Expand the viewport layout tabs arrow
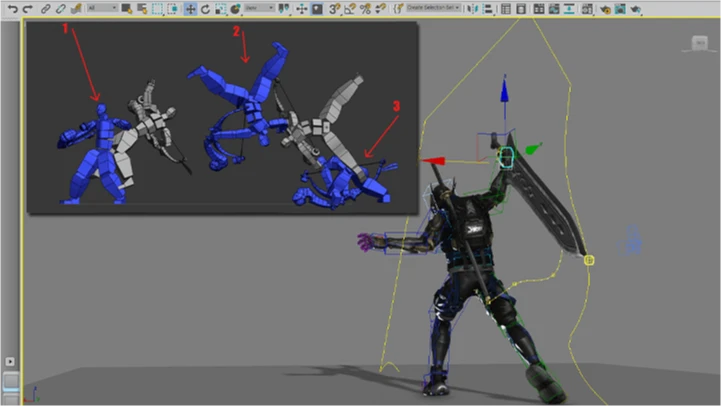 [x=10, y=361]
